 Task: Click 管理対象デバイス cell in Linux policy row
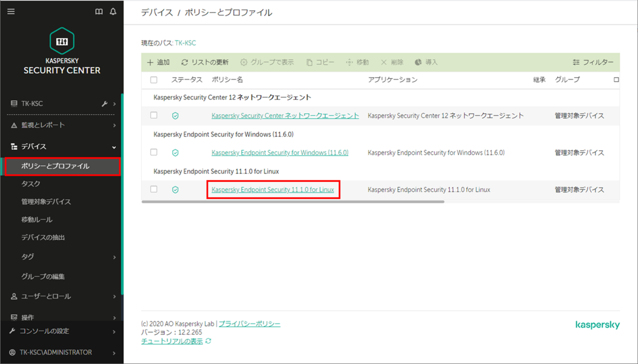coord(580,190)
